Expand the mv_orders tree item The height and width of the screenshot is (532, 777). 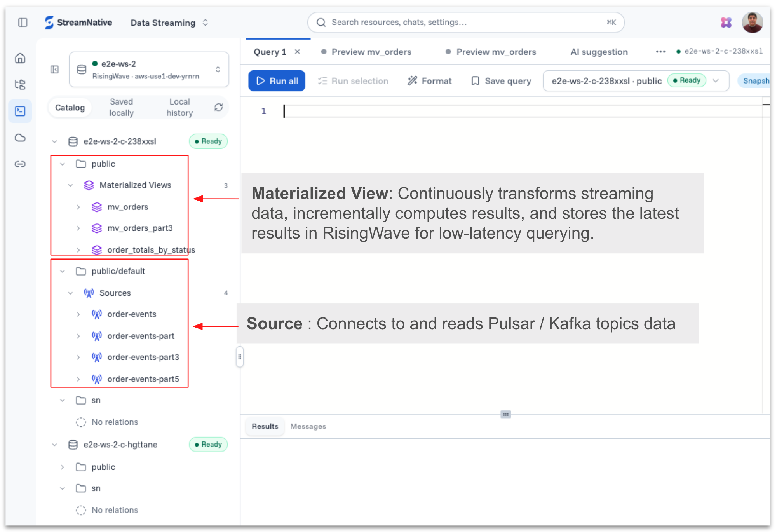(78, 207)
